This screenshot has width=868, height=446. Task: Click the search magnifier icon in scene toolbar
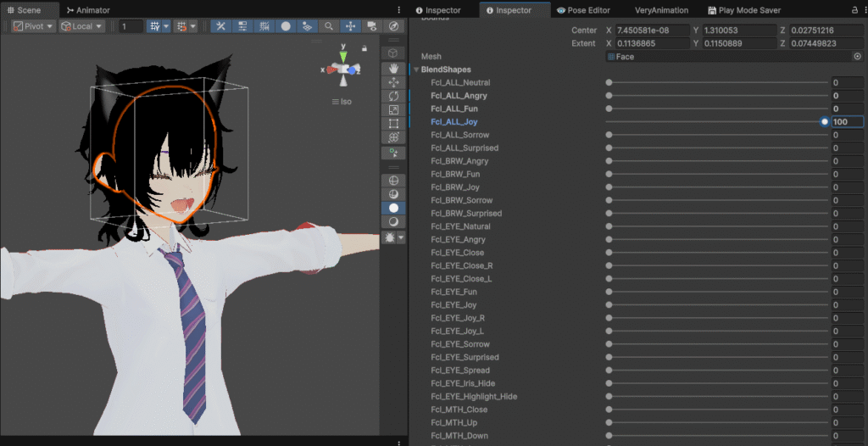pyautogui.click(x=329, y=26)
